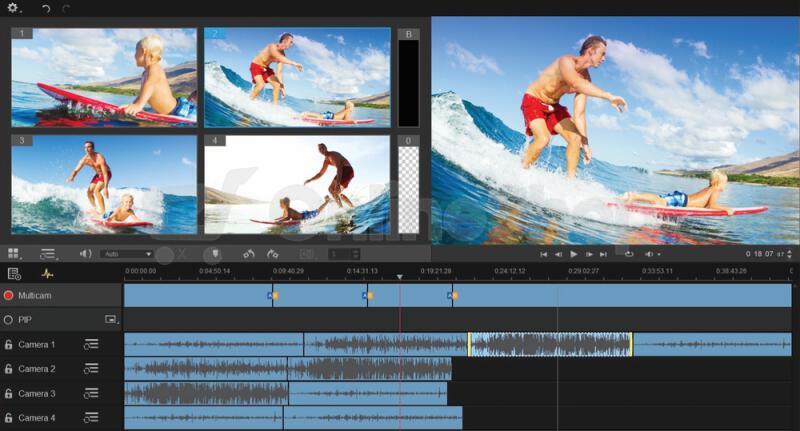This screenshot has width=800, height=431.
Task: Open the PIP position settings dropdown
Action: [112, 320]
